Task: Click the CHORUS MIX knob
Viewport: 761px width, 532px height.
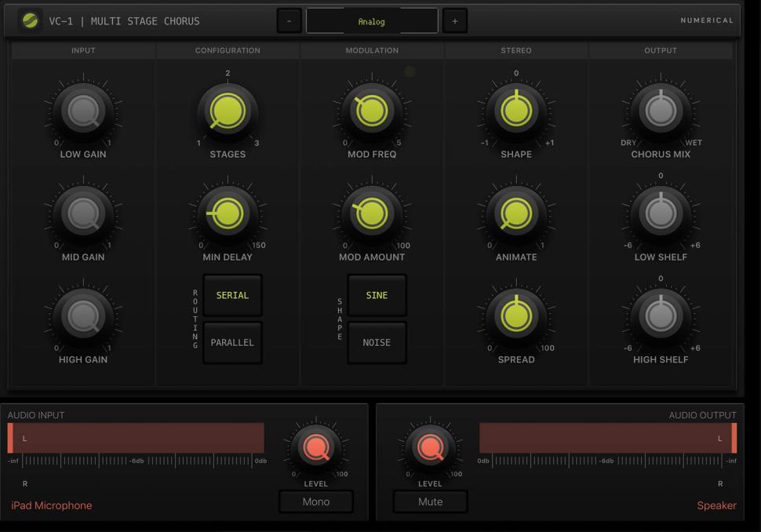Action: pos(661,111)
